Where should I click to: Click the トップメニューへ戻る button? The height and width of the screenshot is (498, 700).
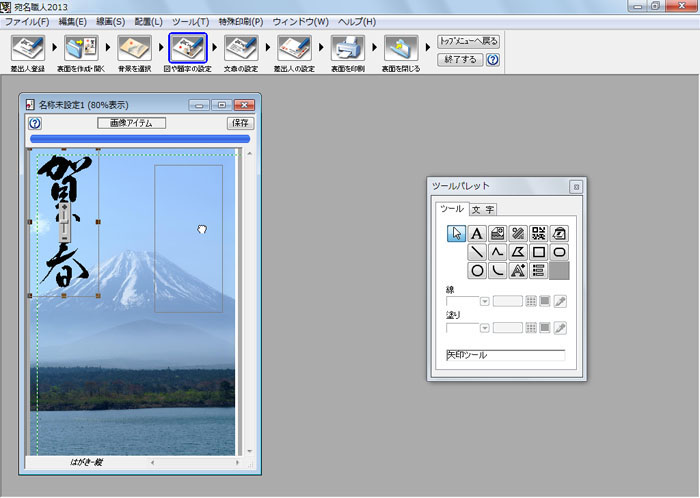point(467,42)
